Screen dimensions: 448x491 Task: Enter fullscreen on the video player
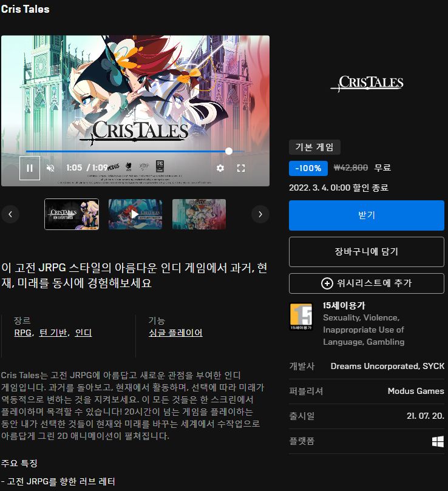tap(241, 168)
